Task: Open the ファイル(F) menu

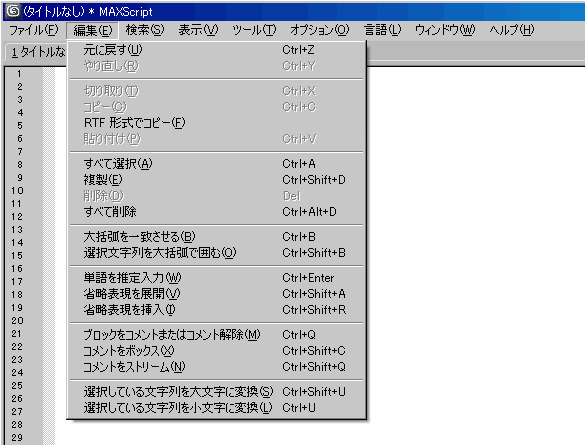Action: (34, 30)
